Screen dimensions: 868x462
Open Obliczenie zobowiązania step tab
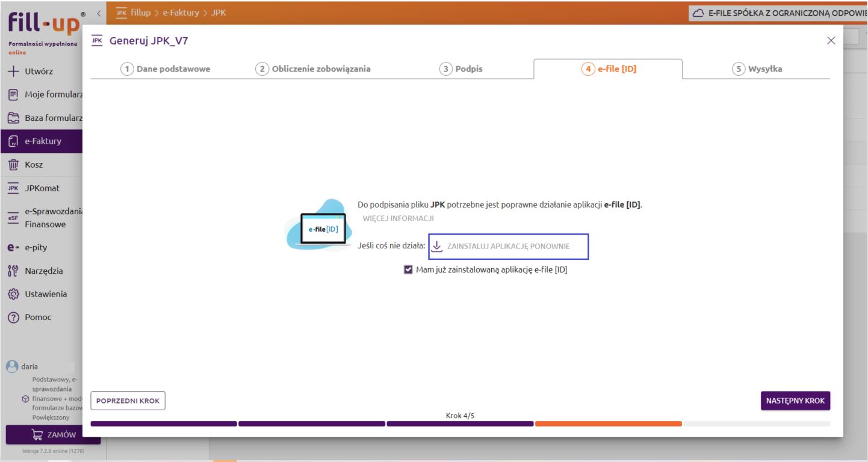313,69
